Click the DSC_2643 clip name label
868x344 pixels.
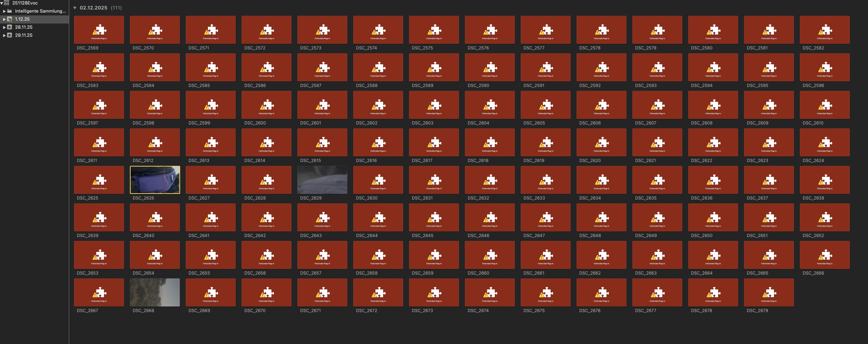[311, 236]
